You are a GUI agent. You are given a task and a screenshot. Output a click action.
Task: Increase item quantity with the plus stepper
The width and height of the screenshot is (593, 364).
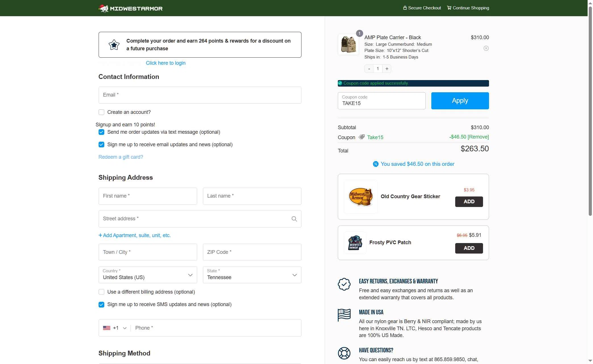pos(386,68)
